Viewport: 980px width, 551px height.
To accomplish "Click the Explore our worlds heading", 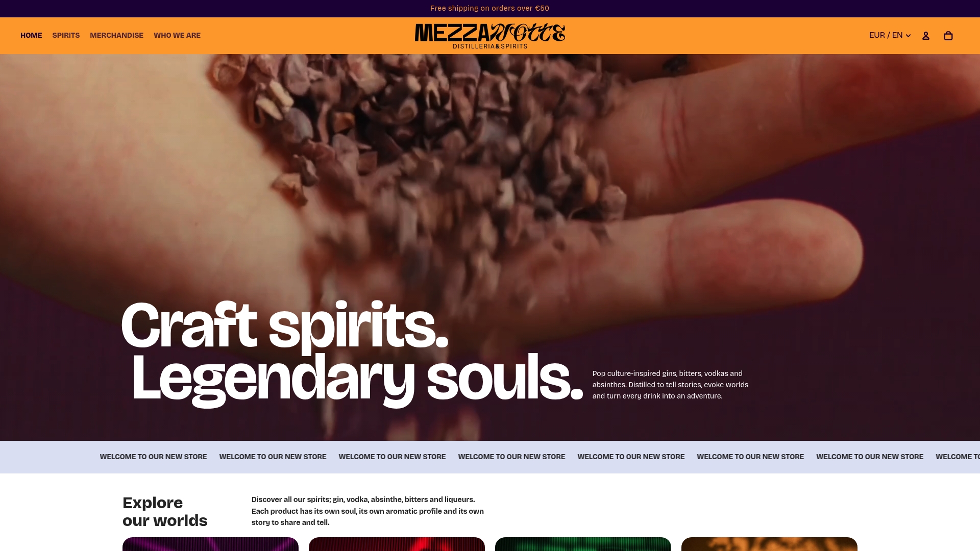I will 165,512.
